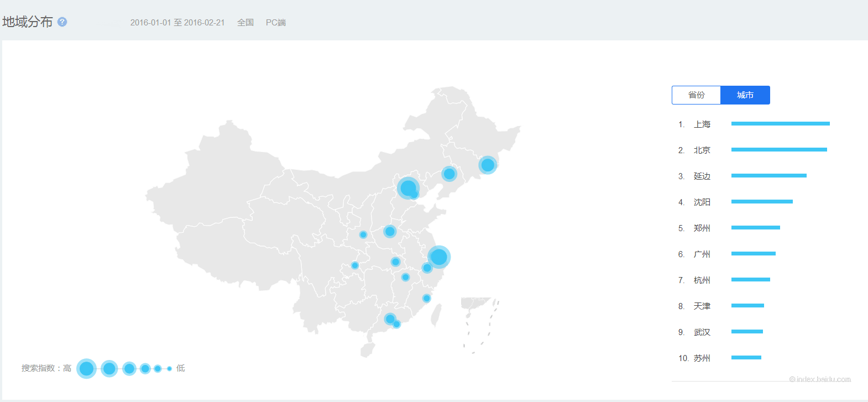Click the Chengdu bubble on the map
The image size is (868, 402).
click(x=355, y=265)
